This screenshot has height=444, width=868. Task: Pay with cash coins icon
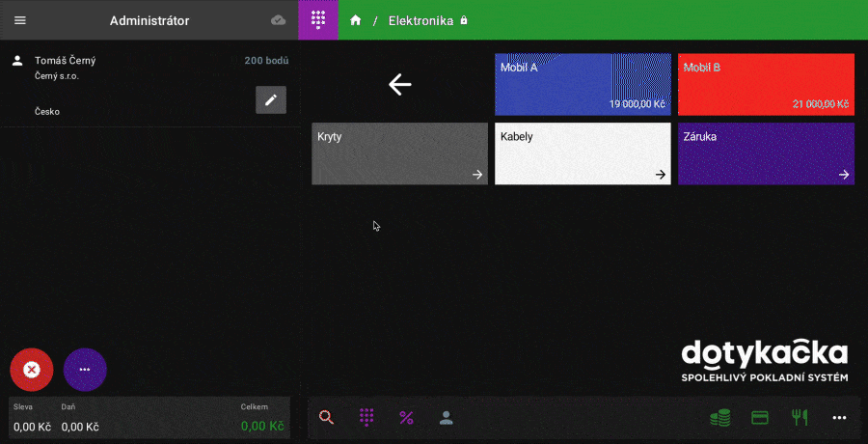[719, 418]
